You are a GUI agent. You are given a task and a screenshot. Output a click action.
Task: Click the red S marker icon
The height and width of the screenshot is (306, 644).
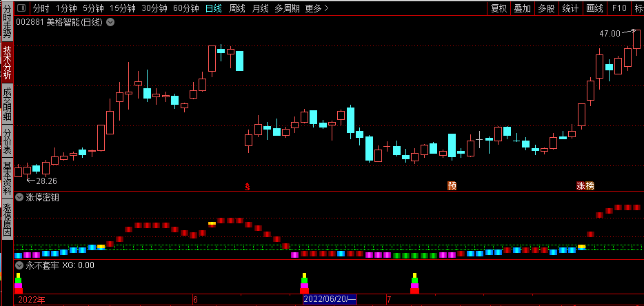click(x=248, y=187)
